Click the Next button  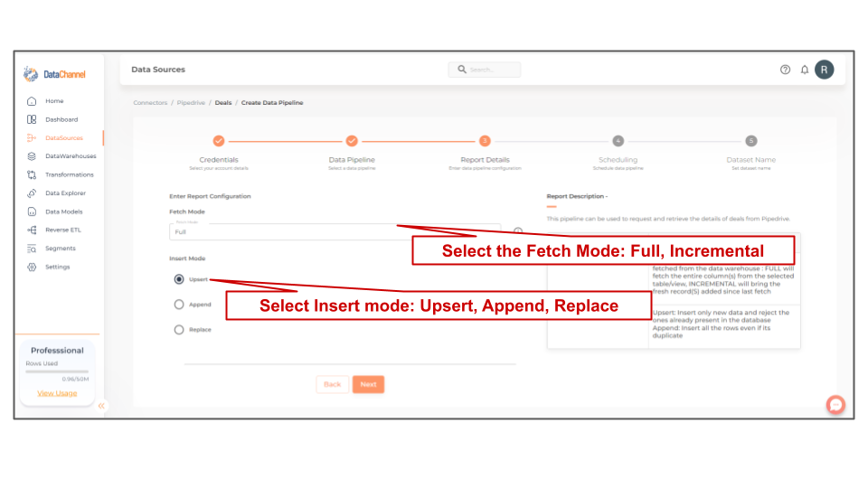pos(368,385)
